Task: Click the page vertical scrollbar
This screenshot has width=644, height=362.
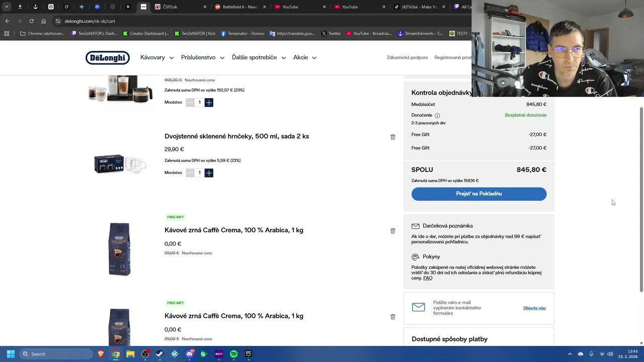Action: (x=641, y=199)
